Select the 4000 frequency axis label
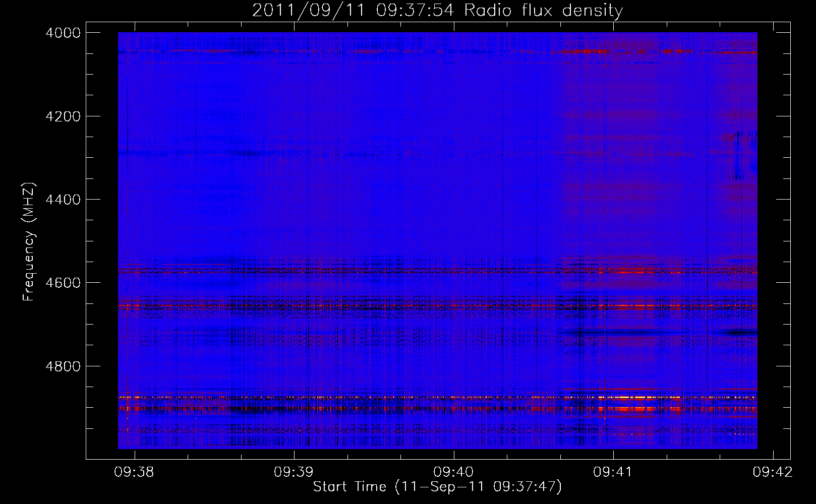The width and height of the screenshot is (816, 504). coord(63,33)
